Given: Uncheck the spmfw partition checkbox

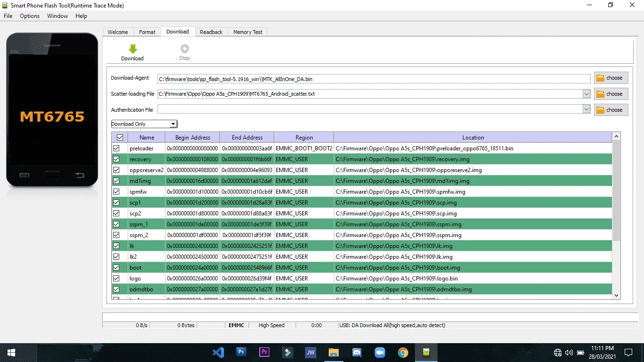Looking at the screenshot, I should pyautogui.click(x=116, y=192).
